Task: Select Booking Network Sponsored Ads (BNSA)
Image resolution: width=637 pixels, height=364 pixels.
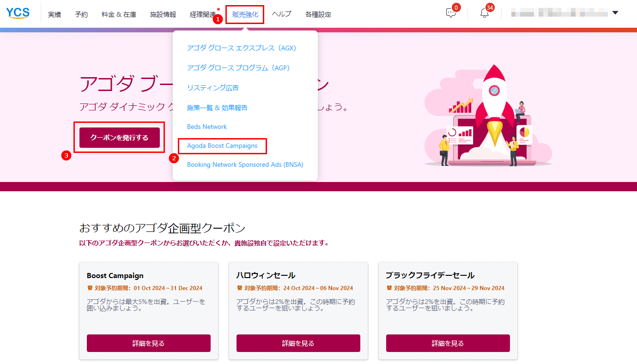Action: [x=245, y=164]
